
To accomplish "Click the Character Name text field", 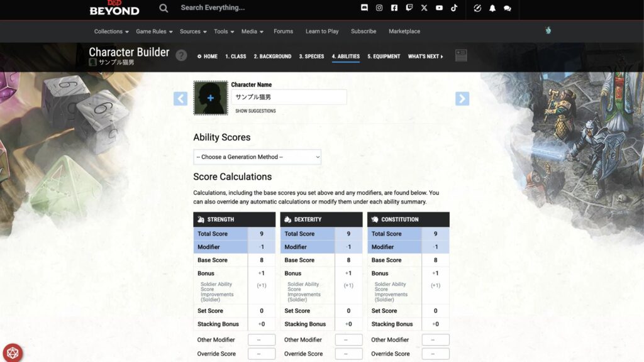I will [x=289, y=97].
